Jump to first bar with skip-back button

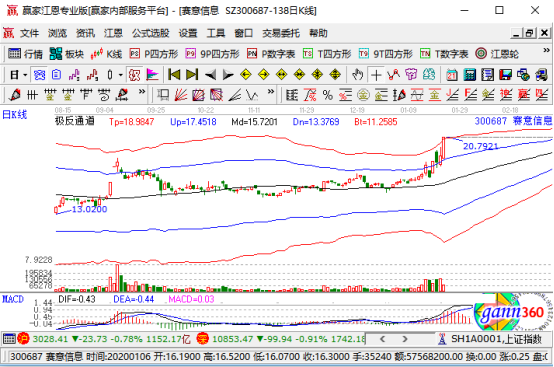click(174, 75)
